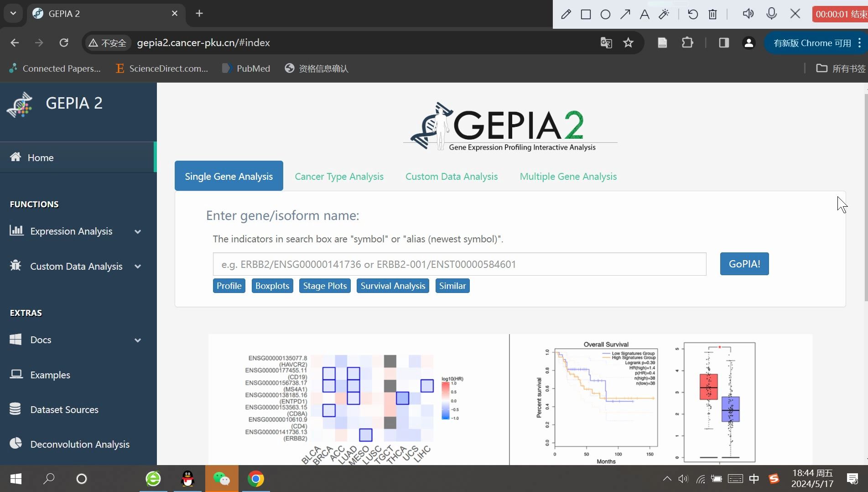868x492 pixels.
Task: Open the browser extensions menu
Action: [687, 43]
